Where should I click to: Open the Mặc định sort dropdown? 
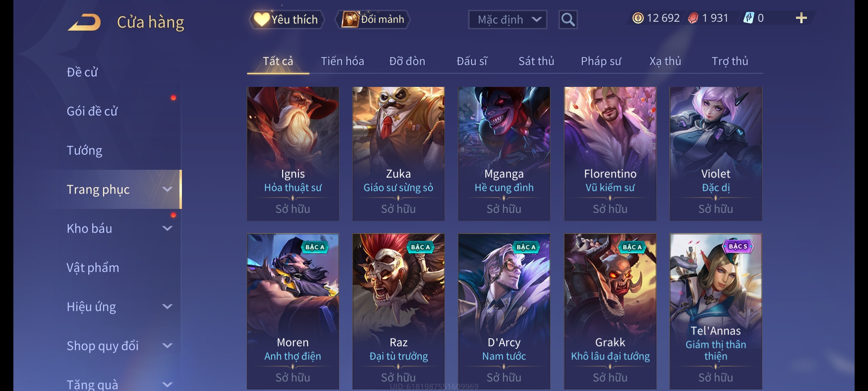click(x=507, y=20)
